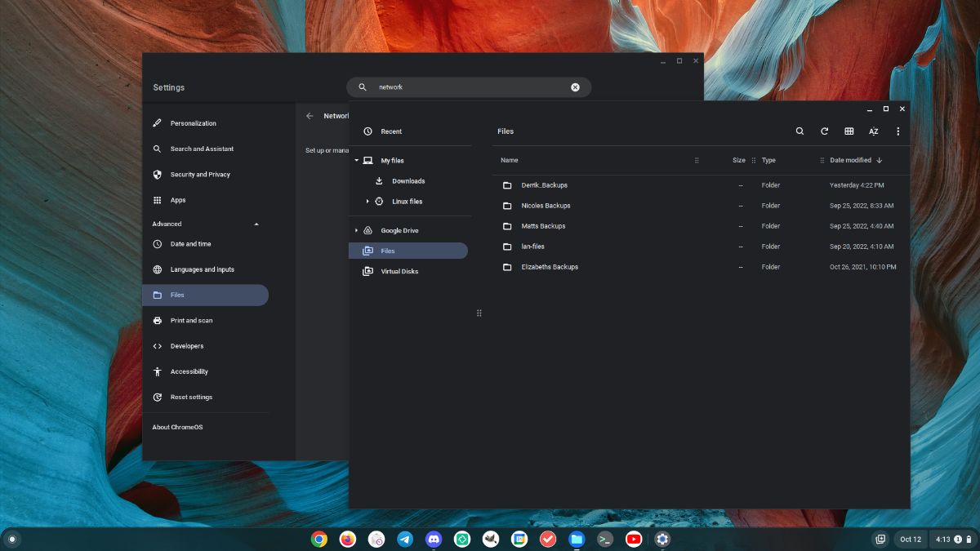Clear the network search query
Screen dimensions: 980x551
[x=575, y=87]
